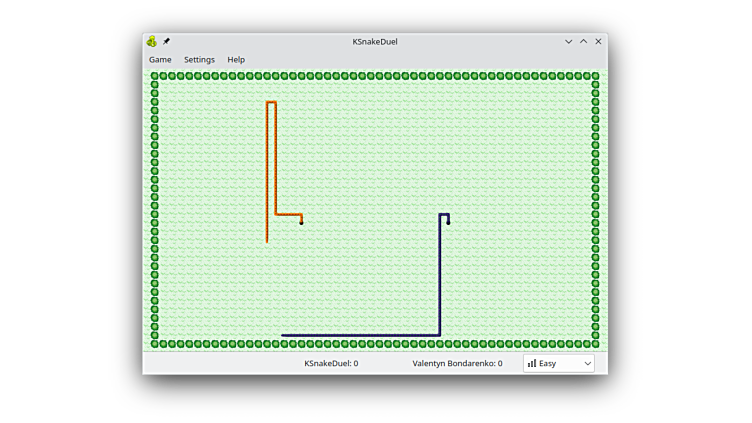The height and width of the screenshot is (423, 752).
Task: Click the orange snake's head dot
Action: 301,222
